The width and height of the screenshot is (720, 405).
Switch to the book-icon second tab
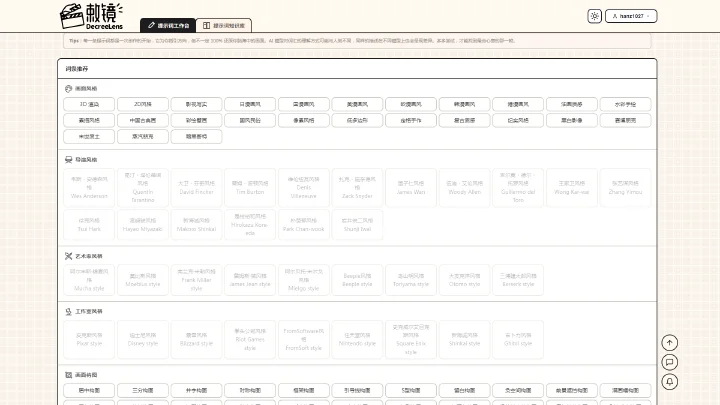point(224,26)
